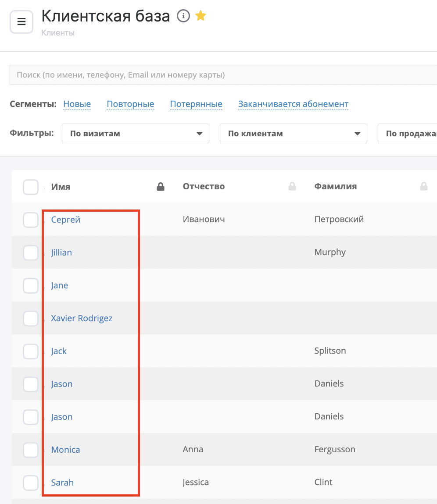Open the hamburger menu button

(x=21, y=22)
